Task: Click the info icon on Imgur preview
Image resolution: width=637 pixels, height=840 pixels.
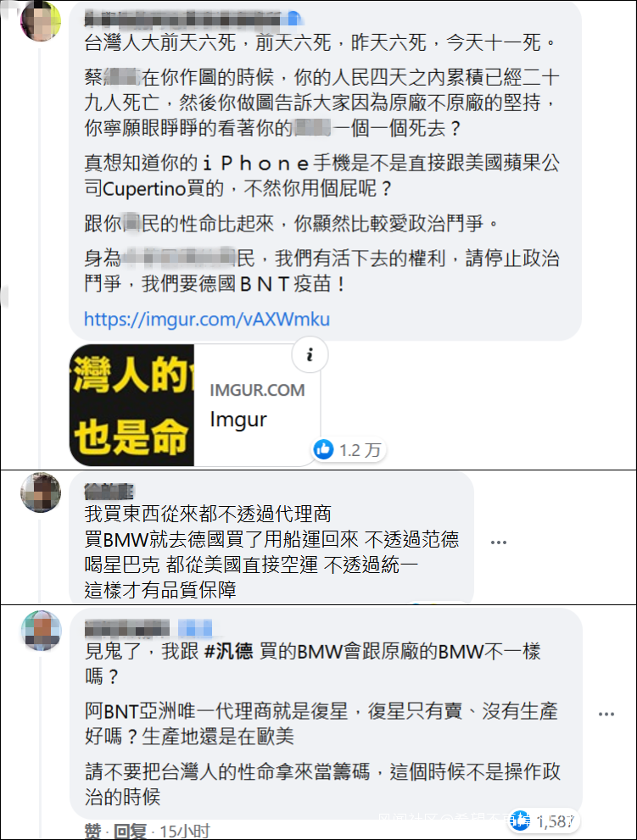Action: tap(310, 354)
